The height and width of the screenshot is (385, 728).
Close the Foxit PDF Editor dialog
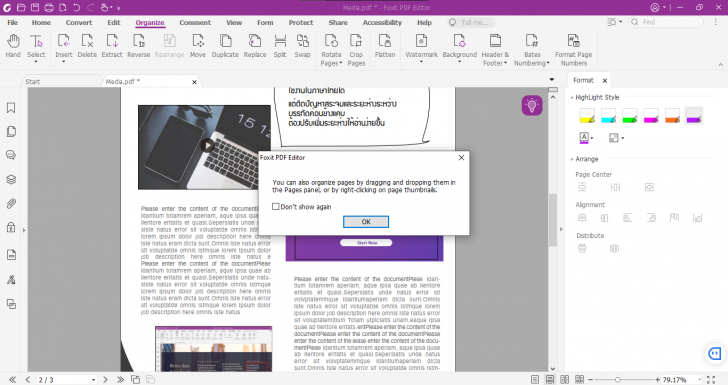462,157
